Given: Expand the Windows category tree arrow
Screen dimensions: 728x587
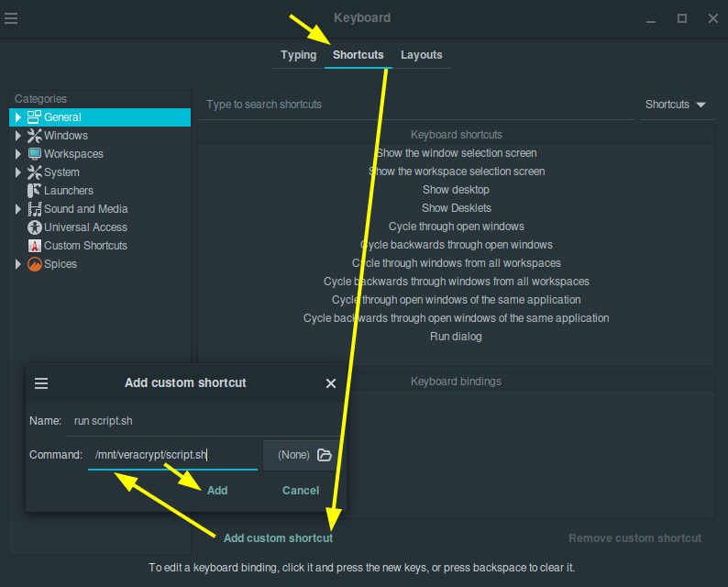Looking at the screenshot, I should 18,136.
